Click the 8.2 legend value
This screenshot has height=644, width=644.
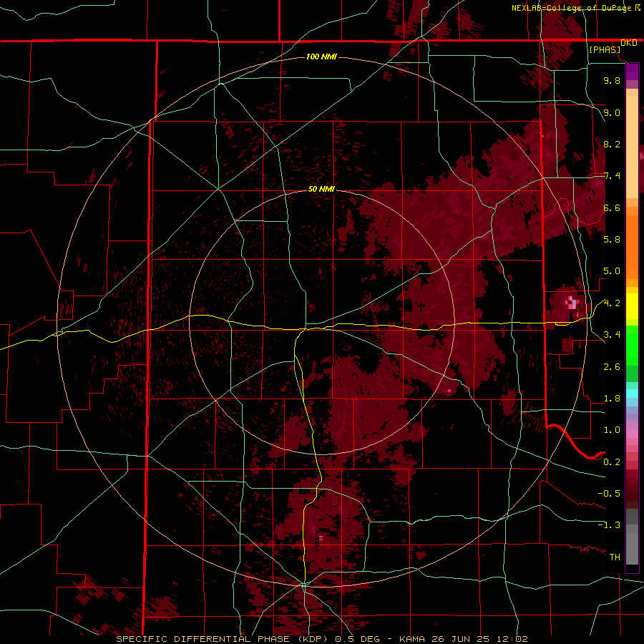612,144
